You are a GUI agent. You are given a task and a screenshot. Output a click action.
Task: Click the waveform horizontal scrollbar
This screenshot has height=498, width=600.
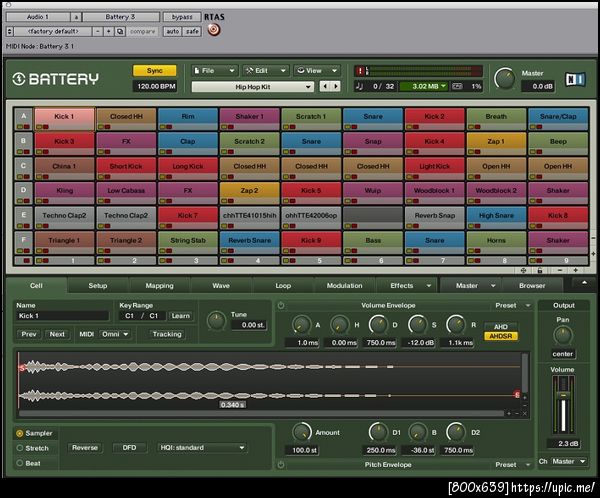click(x=261, y=413)
